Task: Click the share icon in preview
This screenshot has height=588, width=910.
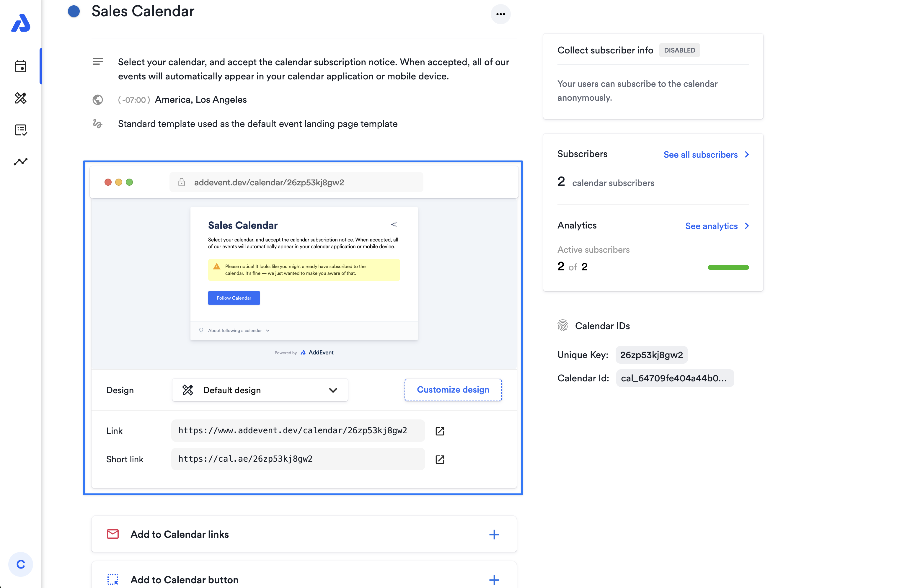Action: (x=394, y=225)
